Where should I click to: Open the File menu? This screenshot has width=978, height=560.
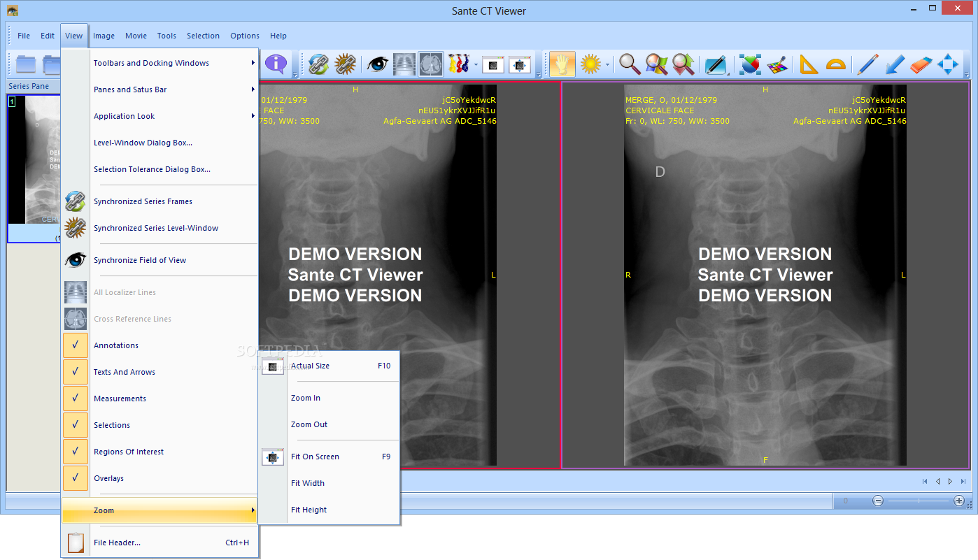[24, 36]
